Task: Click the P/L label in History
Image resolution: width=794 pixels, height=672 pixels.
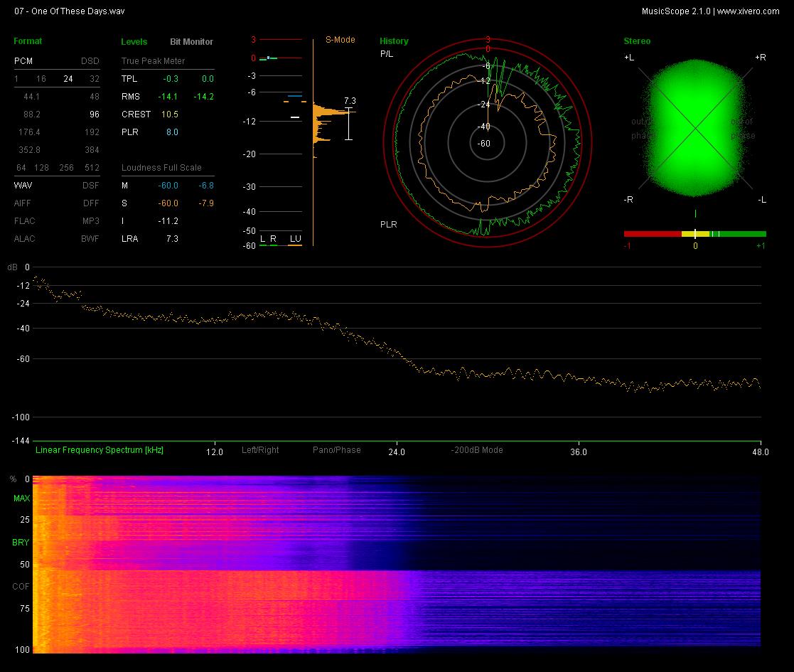Action: [387, 54]
